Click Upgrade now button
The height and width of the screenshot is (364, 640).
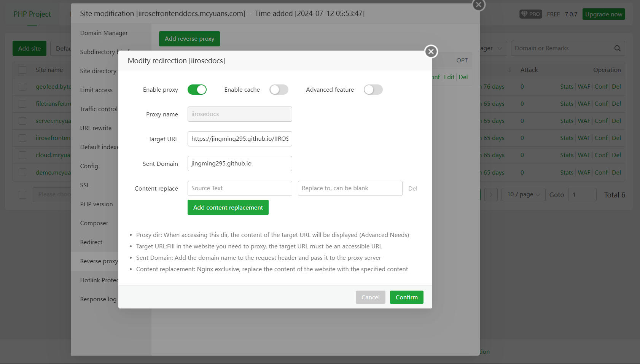coord(603,14)
